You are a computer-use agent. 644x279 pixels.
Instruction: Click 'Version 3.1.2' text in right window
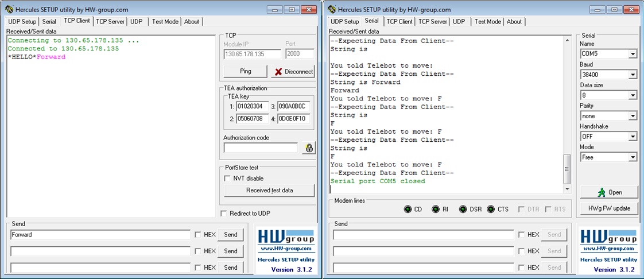[x=614, y=270]
